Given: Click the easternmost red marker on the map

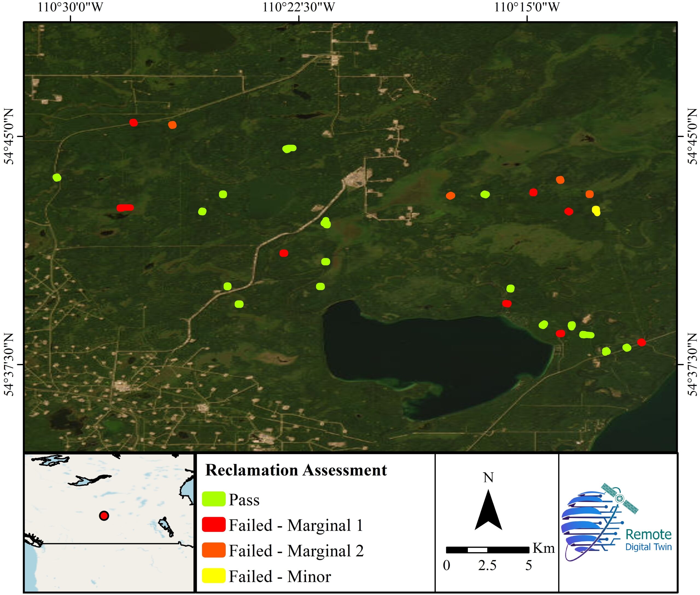Looking at the screenshot, I should [641, 342].
